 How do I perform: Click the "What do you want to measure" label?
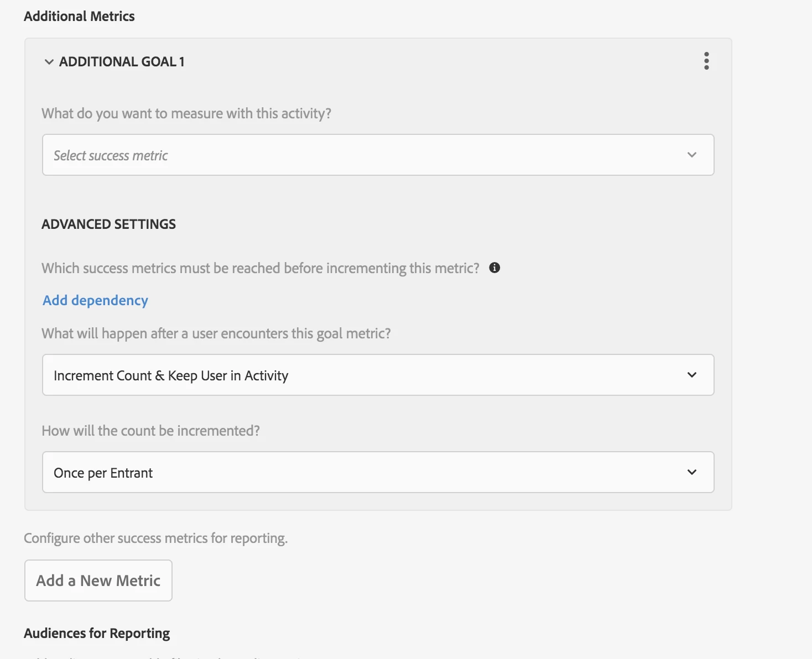point(186,114)
